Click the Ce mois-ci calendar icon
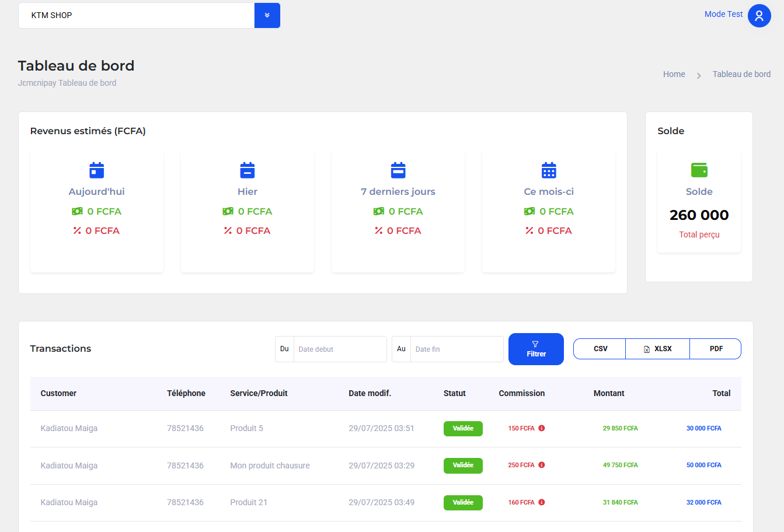784x532 pixels. point(549,170)
